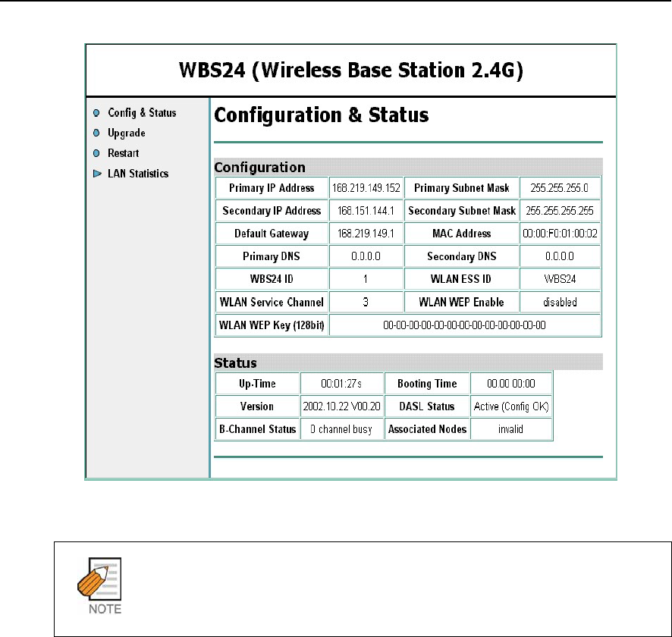Select the ESS ID value WBS24

[x=560, y=279]
